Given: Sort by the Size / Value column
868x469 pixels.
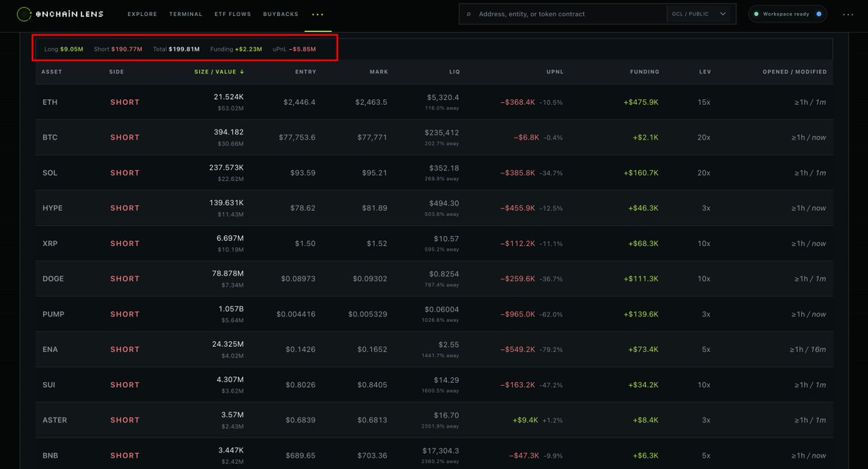Looking at the screenshot, I should [219, 72].
